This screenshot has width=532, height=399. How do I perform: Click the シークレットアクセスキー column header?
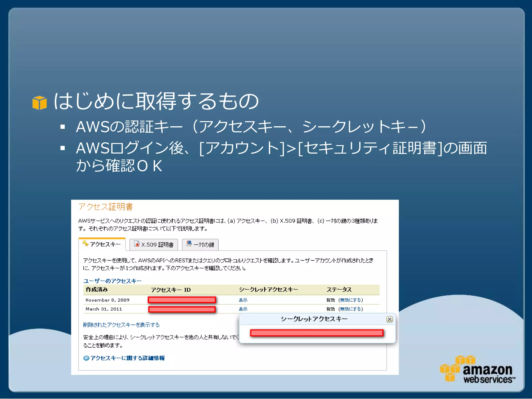[268, 289]
